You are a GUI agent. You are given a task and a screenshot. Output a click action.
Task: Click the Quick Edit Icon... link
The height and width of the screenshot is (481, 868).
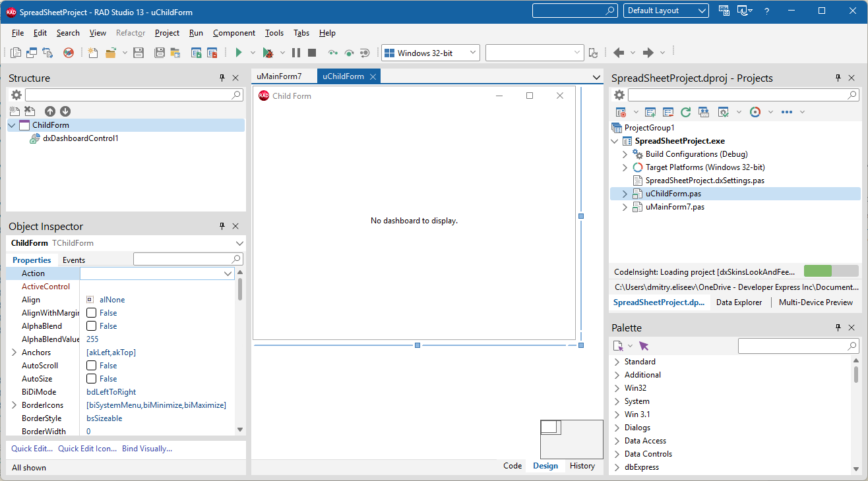coord(87,449)
